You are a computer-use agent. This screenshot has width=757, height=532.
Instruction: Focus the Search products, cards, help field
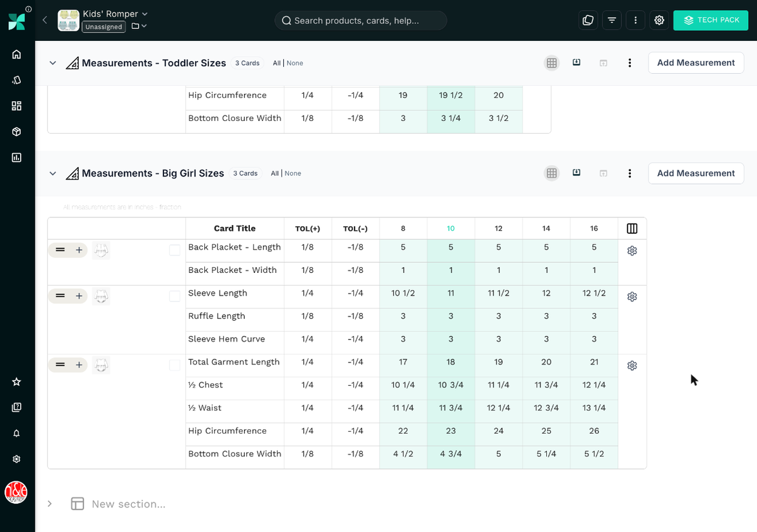point(361,20)
